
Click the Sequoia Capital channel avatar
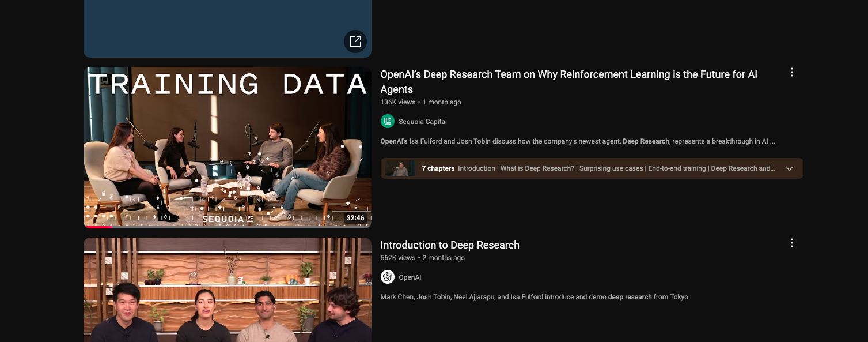pos(388,121)
